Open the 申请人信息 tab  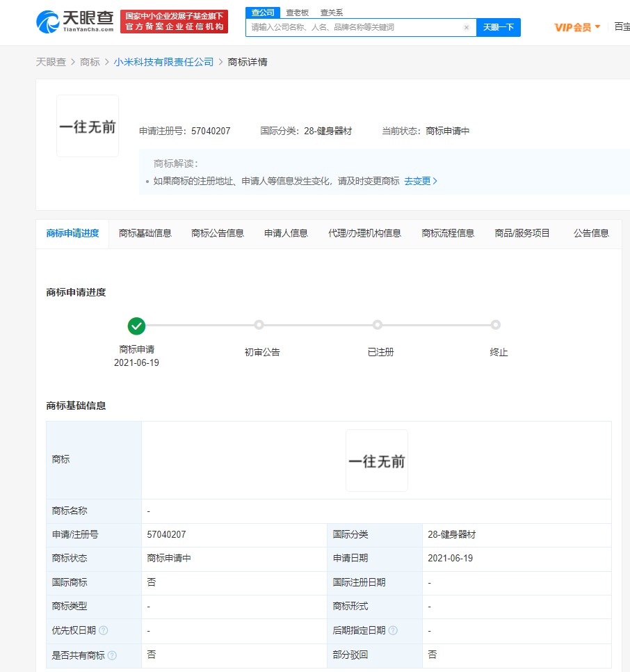[x=286, y=234]
